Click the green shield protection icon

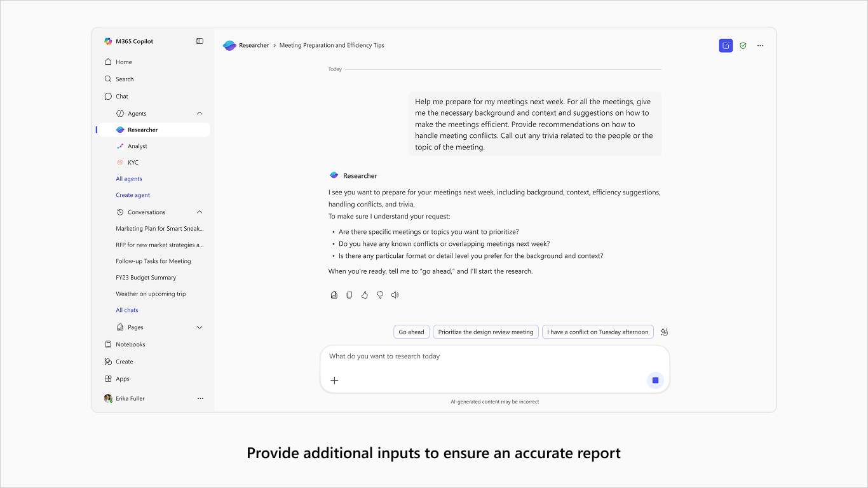pos(743,46)
